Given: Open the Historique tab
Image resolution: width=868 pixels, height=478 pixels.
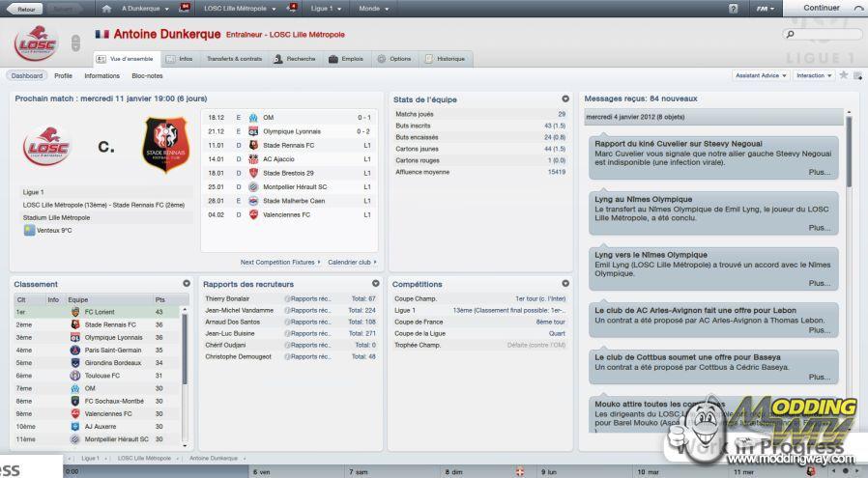Looking at the screenshot, I should [x=445, y=59].
